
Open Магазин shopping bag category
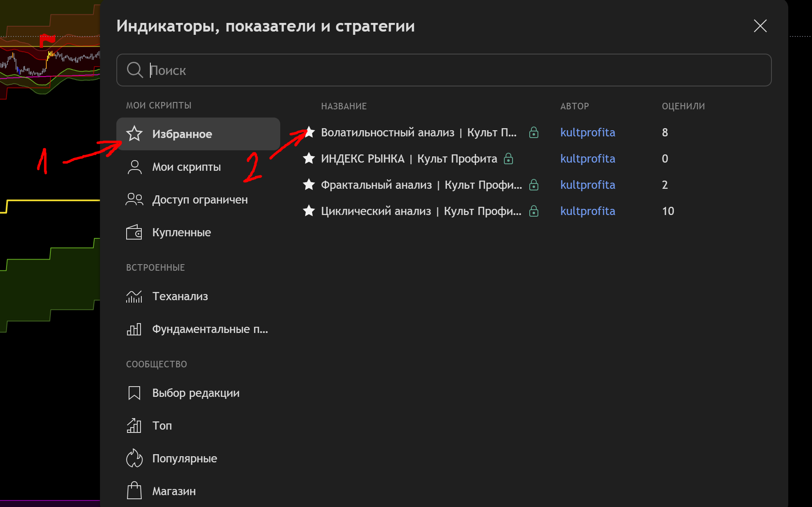point(174,491)
